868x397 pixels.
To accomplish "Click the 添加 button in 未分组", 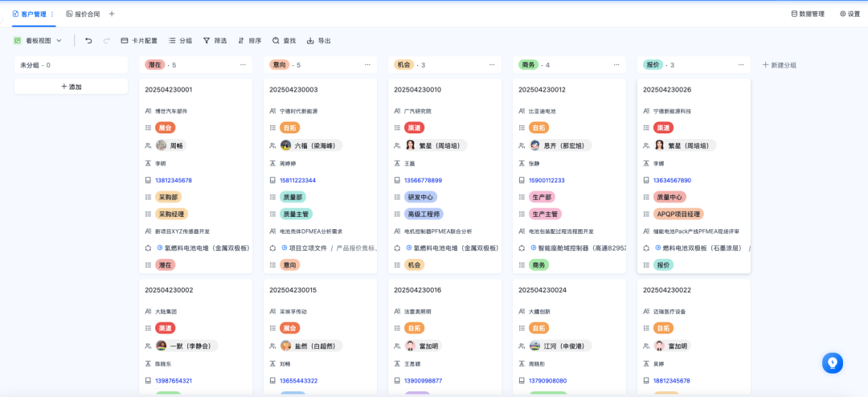I will point(71,87).
